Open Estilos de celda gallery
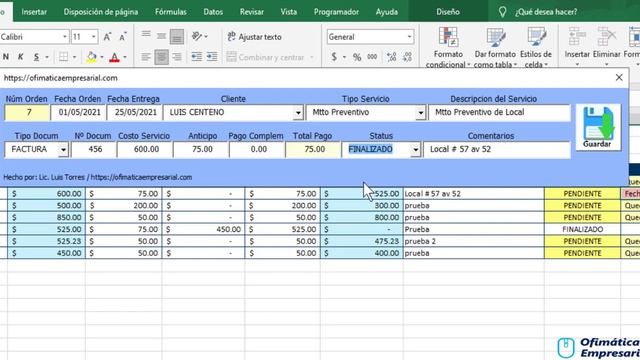The height and width of the screenshot is (360, 640). [536, 47]
